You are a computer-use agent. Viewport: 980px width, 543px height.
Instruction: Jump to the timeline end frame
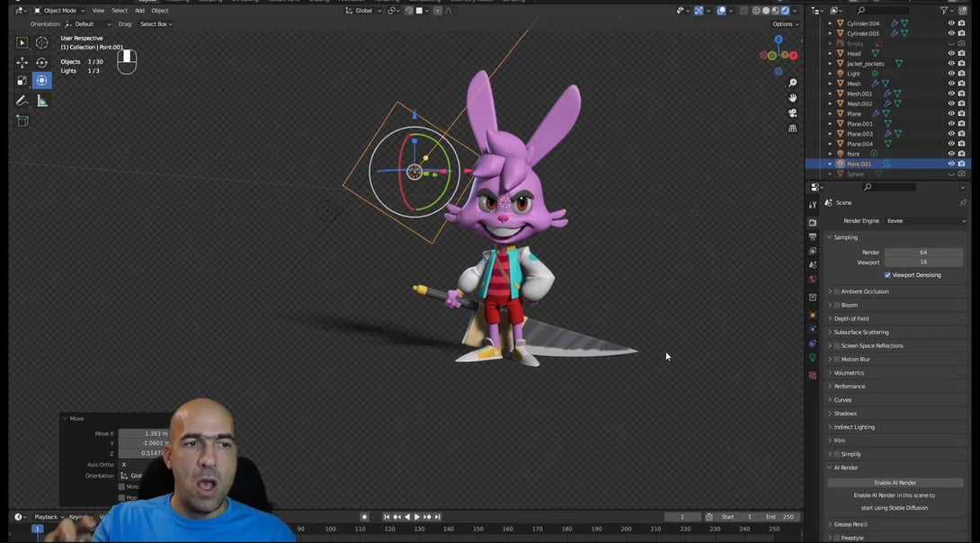pos(438,518)
